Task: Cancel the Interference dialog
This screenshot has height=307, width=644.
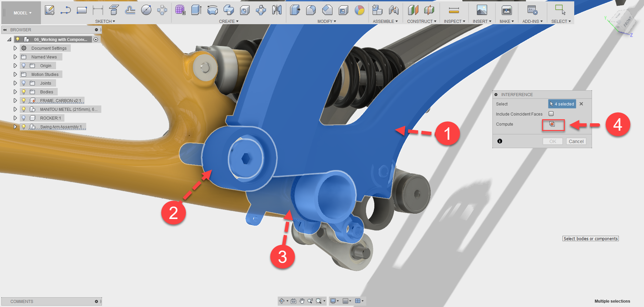Action: (576, 141)
